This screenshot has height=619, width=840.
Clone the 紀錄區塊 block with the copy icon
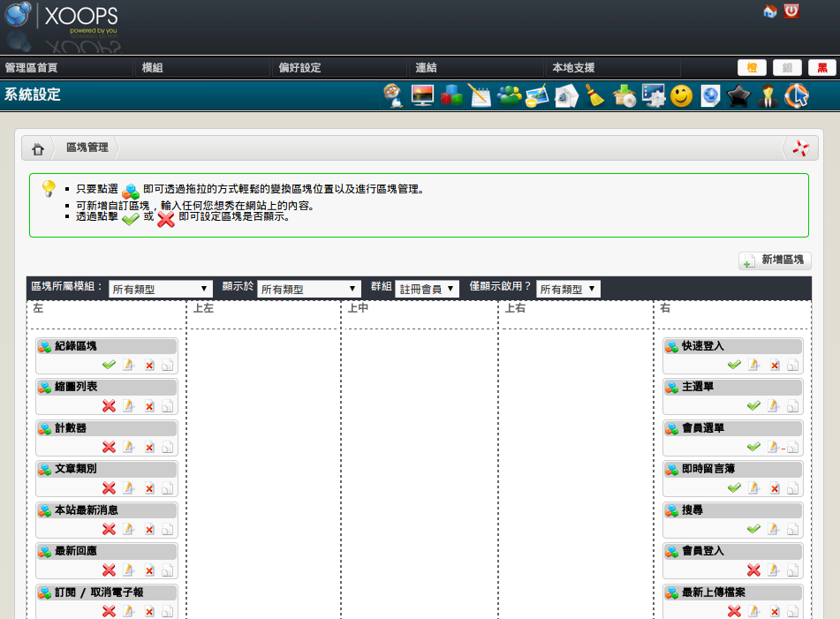coord(168,366)
